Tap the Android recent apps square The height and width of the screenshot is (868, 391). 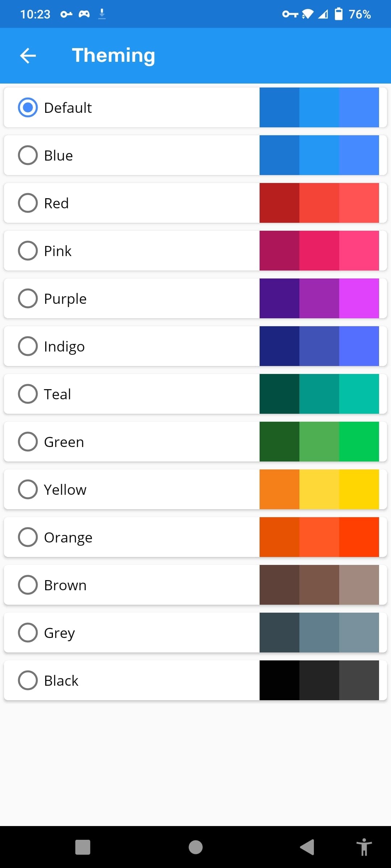coord(83,847)
